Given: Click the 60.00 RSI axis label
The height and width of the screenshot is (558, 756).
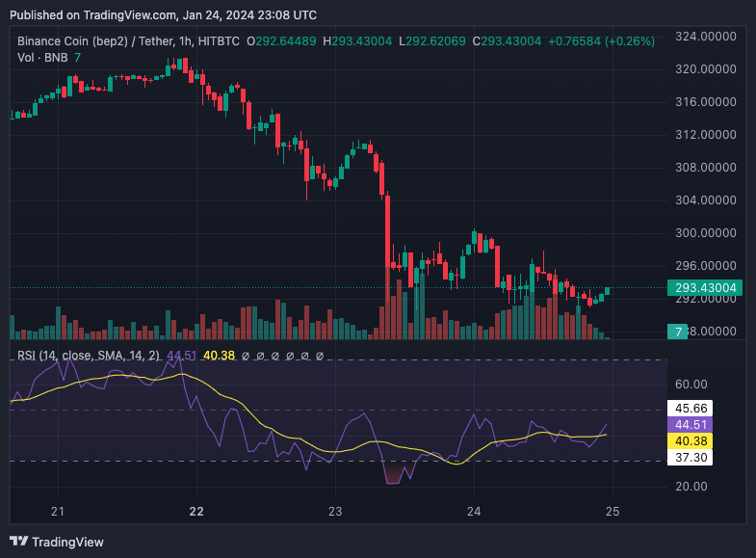Looking at the screenshot, I should click(691, 385).
